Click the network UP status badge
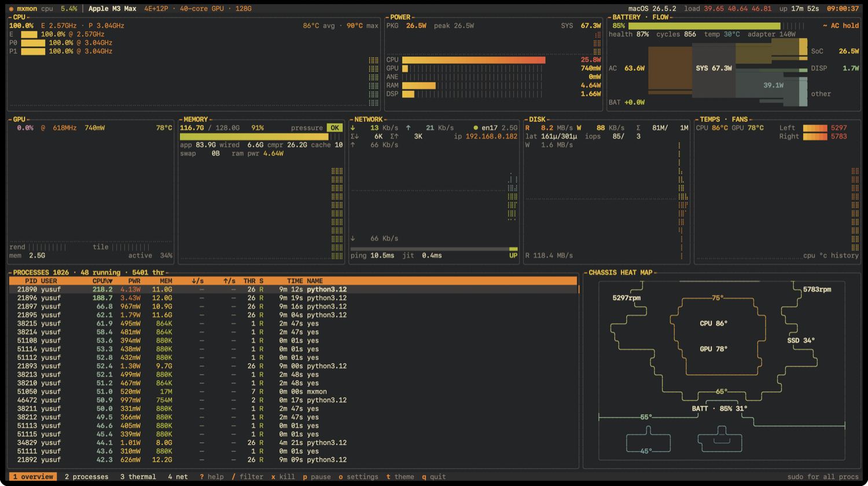This screenshot has width=868, height=486. click(x=513, y=255)
